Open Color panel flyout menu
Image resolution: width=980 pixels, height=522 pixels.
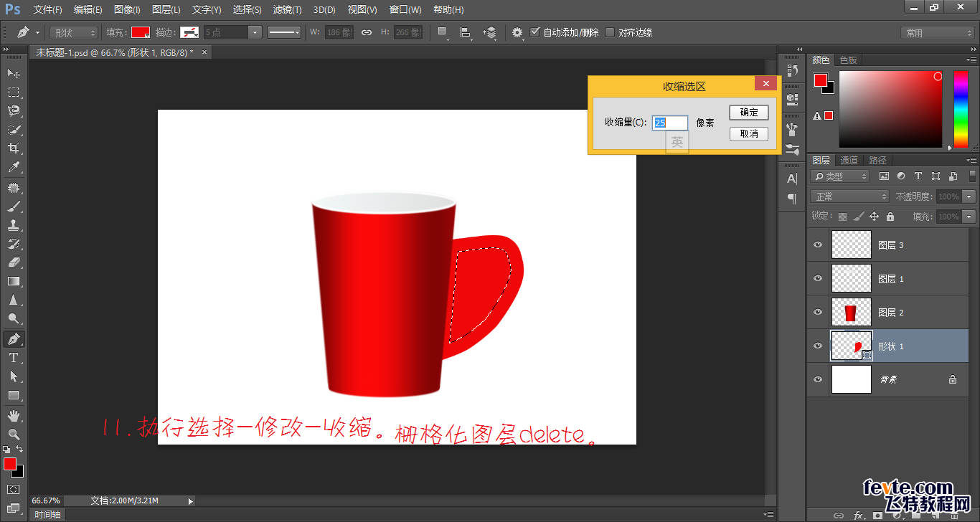pos(971,60)
